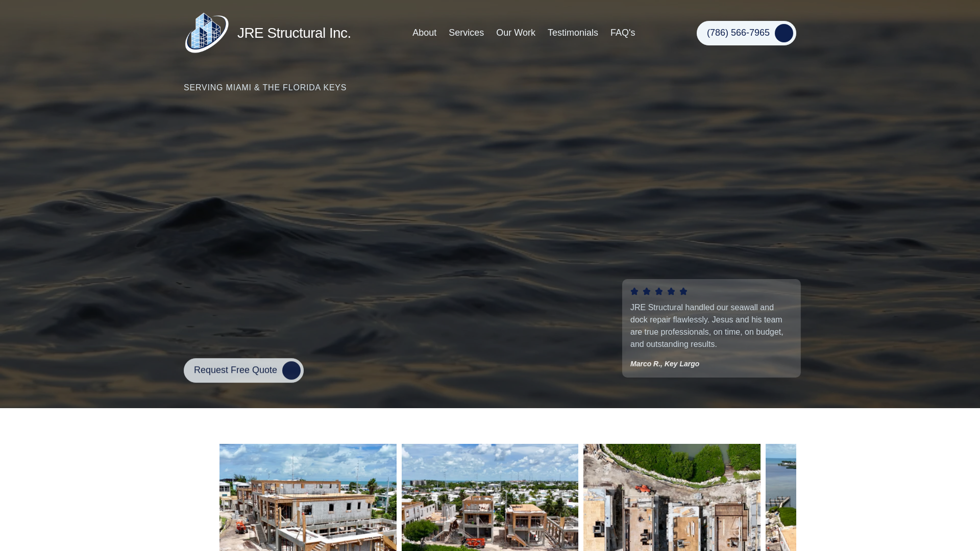Image resolution: width=980 pixels, height=551 pixels.
Task: Navigate to Our Work
Action: tap(516, 33)
